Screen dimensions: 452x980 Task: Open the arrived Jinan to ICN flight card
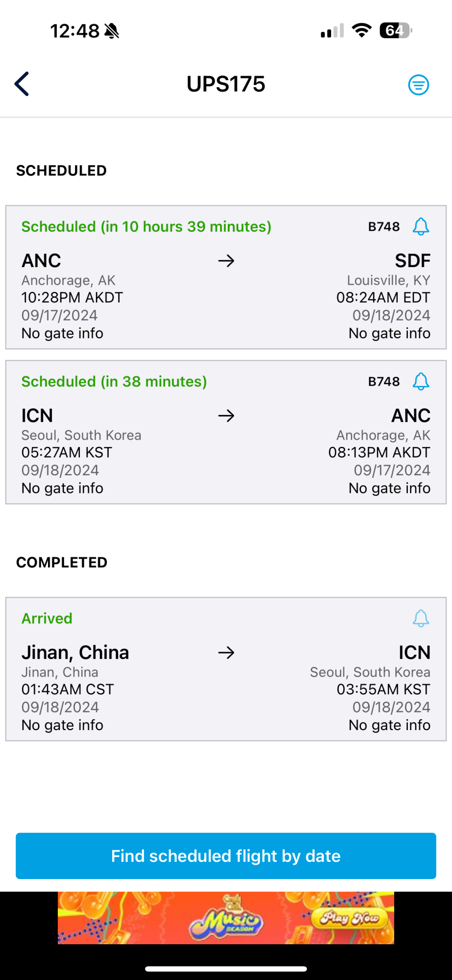pyautogui.click(x=226, y=669)
